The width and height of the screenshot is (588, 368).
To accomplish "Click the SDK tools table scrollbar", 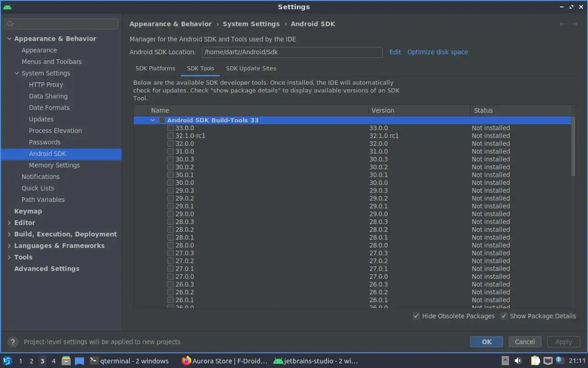I will coord(573,146).
